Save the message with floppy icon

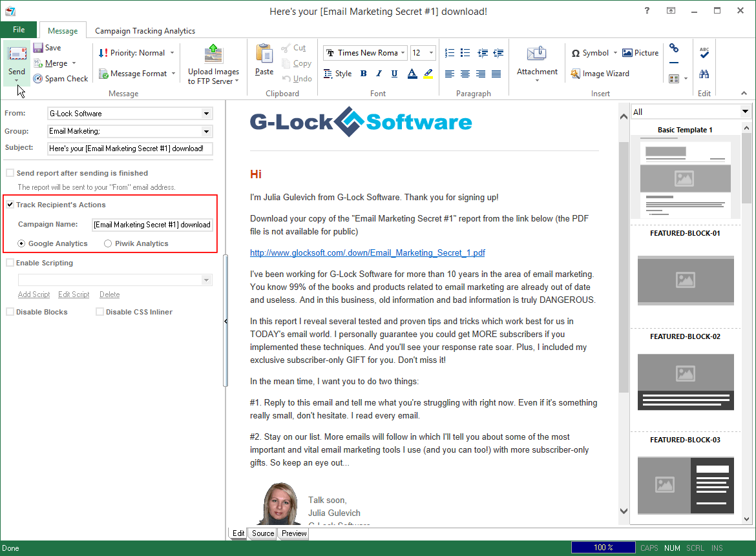click(x=38, y=48)
